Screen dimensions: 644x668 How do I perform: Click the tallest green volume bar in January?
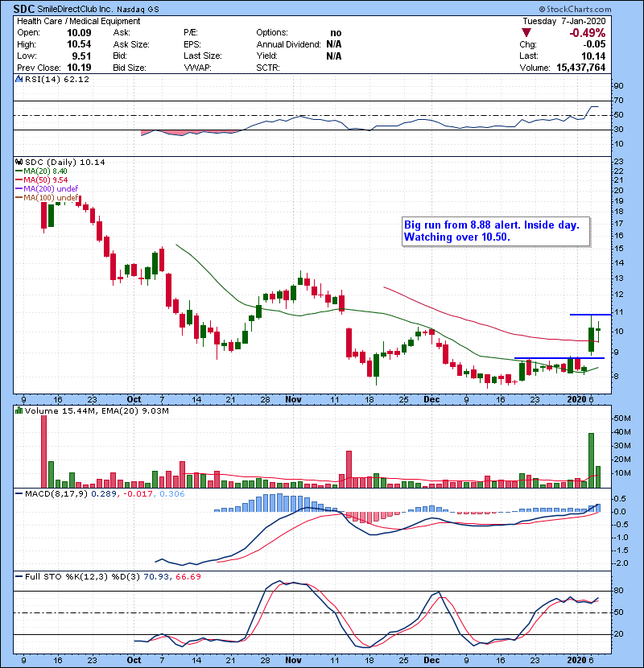[591, 460]
